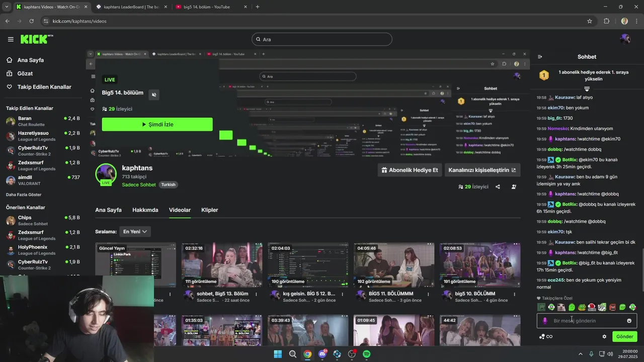The width and height of the screenshot is (644, 362).
Task: Click the channel points bubbles icon
Action: (542, 336)
